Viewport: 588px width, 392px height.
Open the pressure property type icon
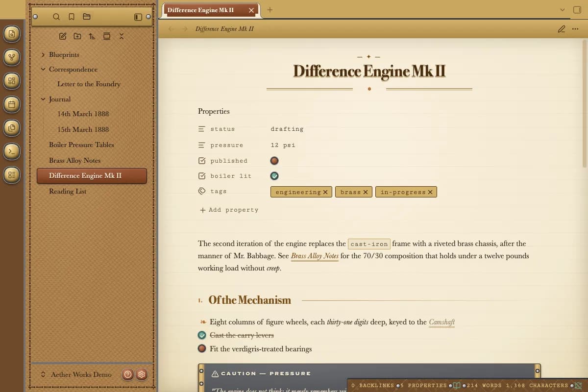(x=202, y=145)
